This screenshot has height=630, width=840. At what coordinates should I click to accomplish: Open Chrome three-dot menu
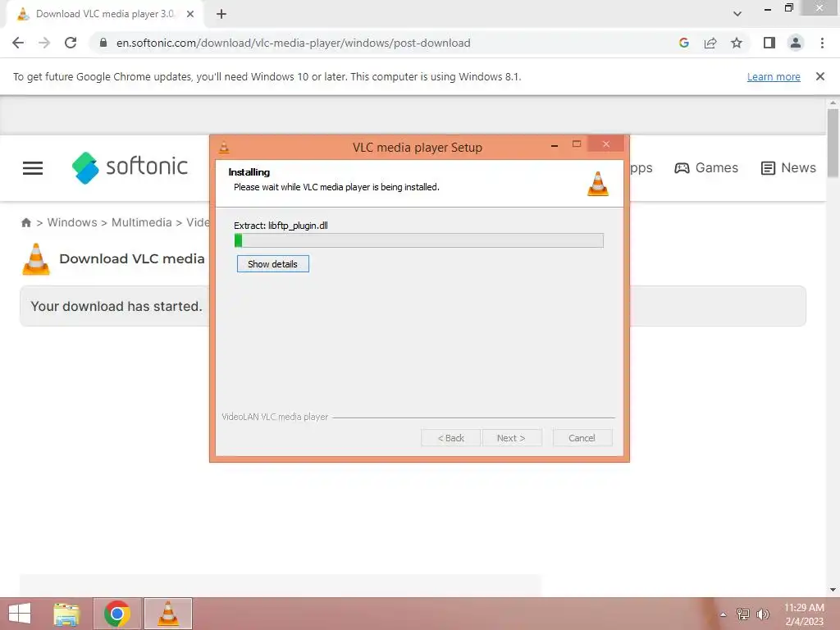(x=822, y=43)
